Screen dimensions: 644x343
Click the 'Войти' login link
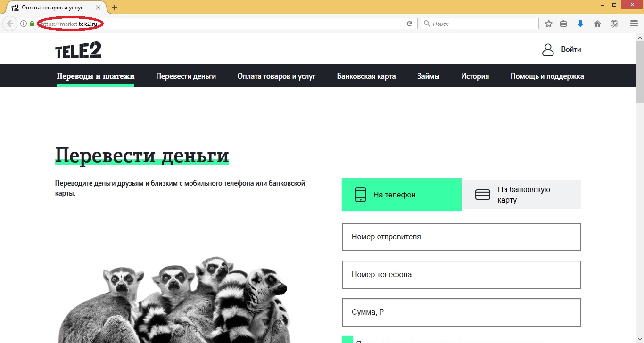click(571, 49)
